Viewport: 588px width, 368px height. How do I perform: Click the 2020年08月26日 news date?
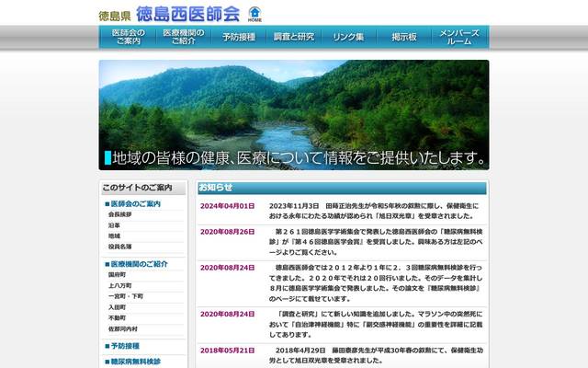pyautogui.click(x=227, y=232)
